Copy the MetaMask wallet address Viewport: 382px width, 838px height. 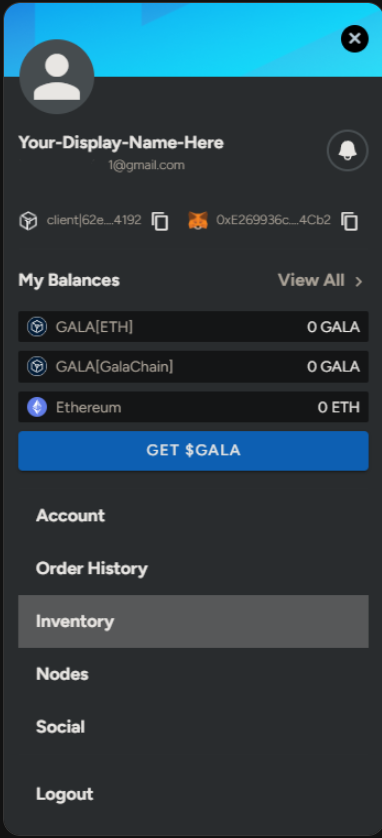(x=349, y=221)
